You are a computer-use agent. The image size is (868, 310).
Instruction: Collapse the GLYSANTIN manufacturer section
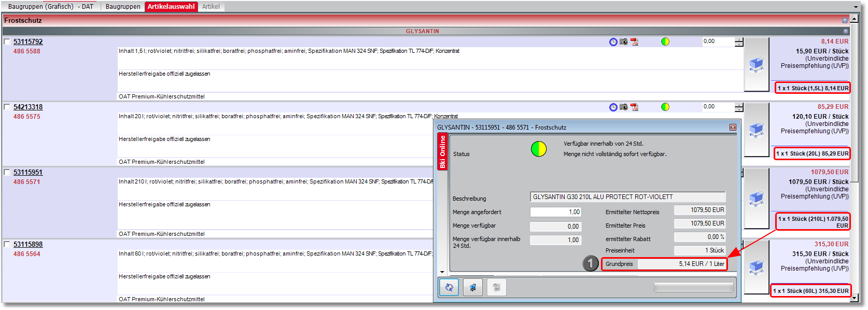845,31
